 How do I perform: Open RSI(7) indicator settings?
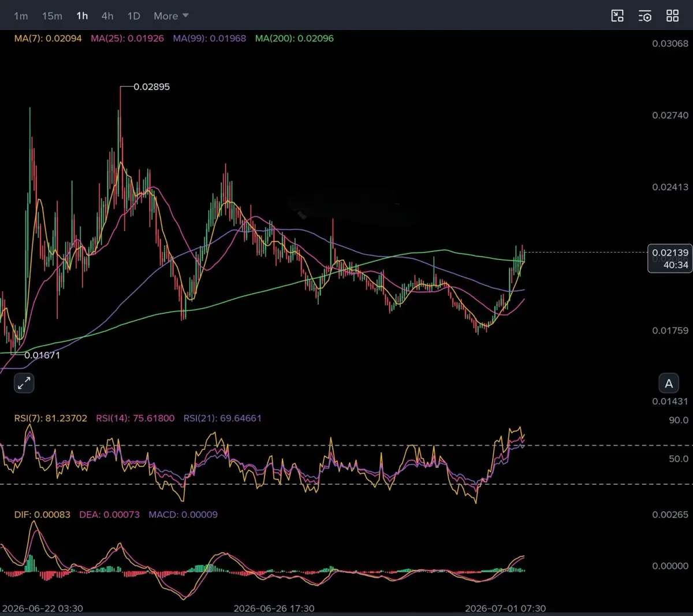click(51, 418)
